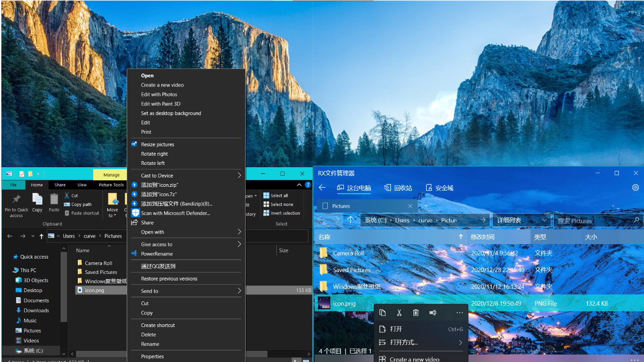Image resolution: width=644 pixels, height=362 pixels.
Task: Go back using the RX header back arrow
Action: click(322, 188)
